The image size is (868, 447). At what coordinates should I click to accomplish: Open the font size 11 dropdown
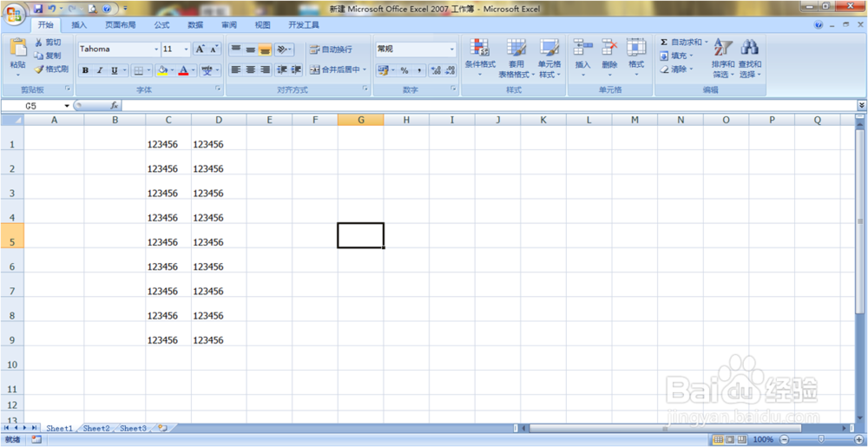[x=186, y=49]
